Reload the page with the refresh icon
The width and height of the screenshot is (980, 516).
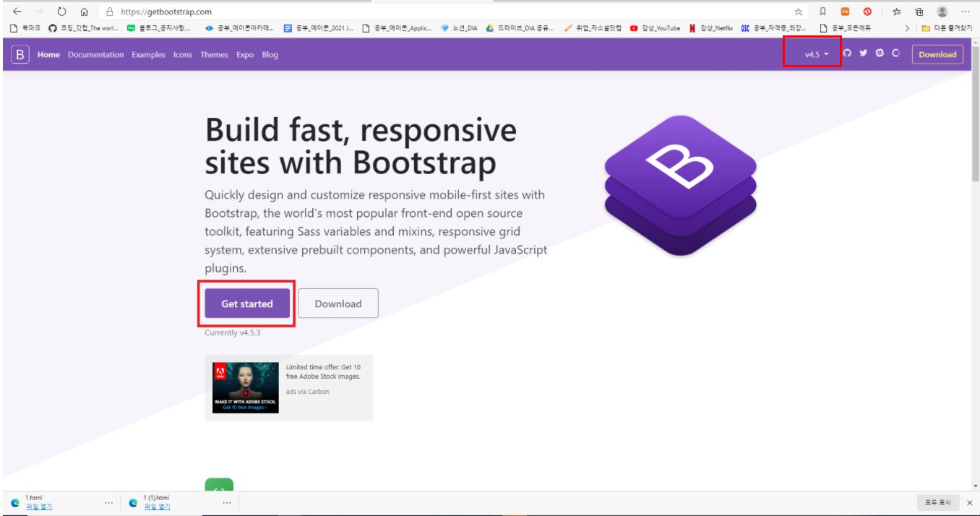[62, 12]
